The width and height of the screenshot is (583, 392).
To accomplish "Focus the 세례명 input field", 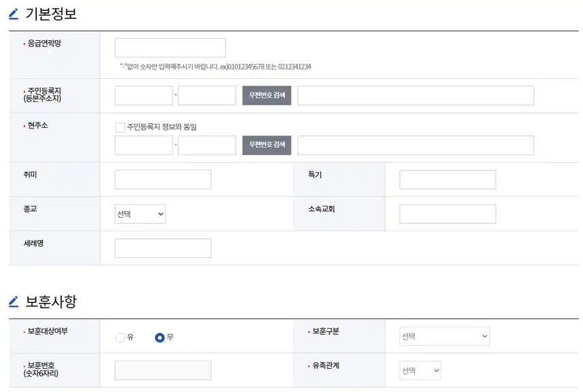I will (x=163, y=248).
